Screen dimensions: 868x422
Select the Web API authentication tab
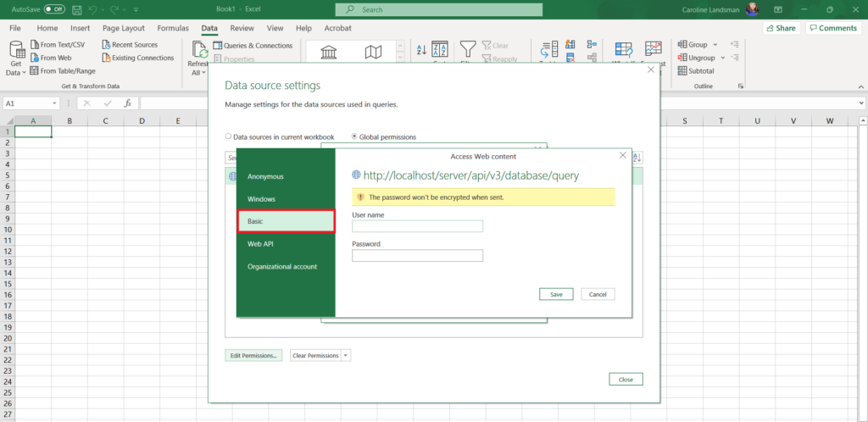tap(259, 244)
